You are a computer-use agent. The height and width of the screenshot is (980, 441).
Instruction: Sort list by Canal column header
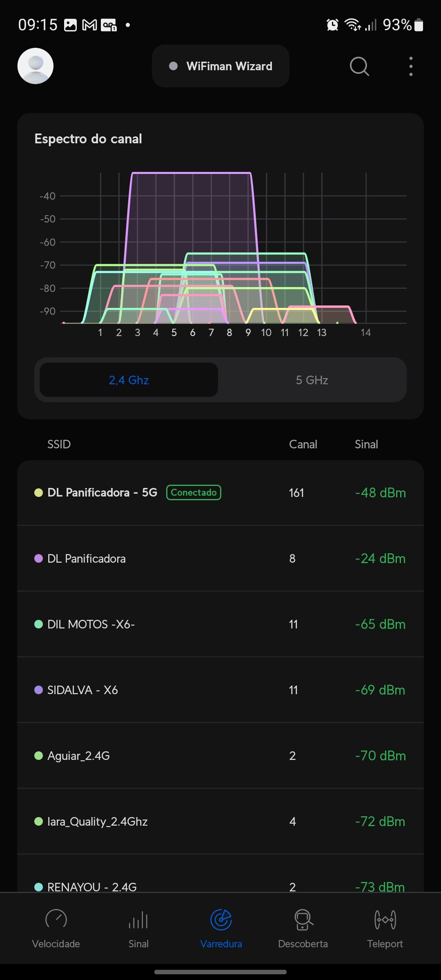[303, 444]
